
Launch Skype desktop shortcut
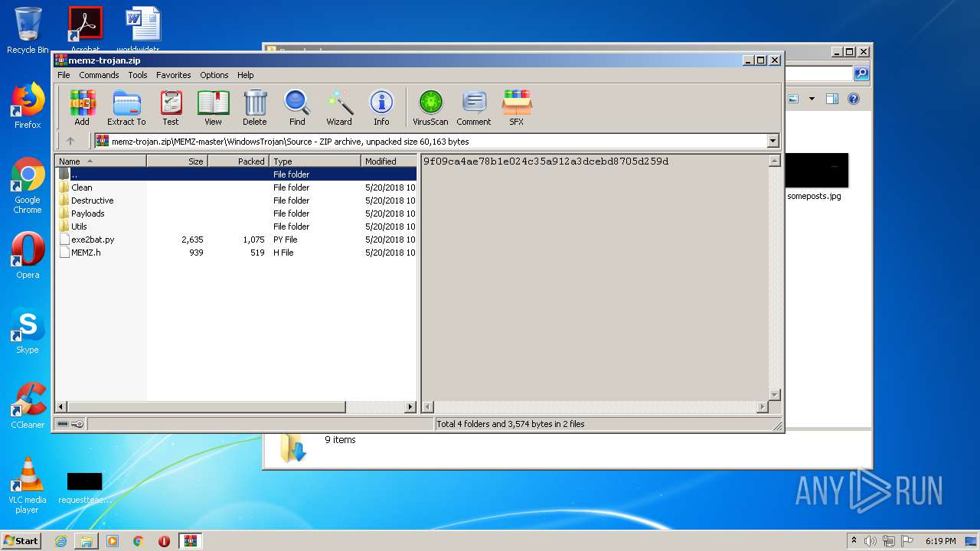click(28, 331)
